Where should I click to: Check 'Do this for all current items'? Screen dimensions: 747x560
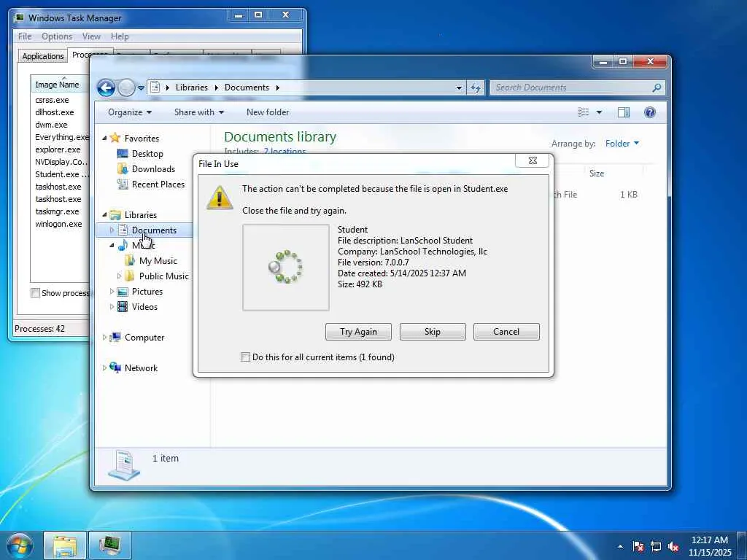[245, 357]
